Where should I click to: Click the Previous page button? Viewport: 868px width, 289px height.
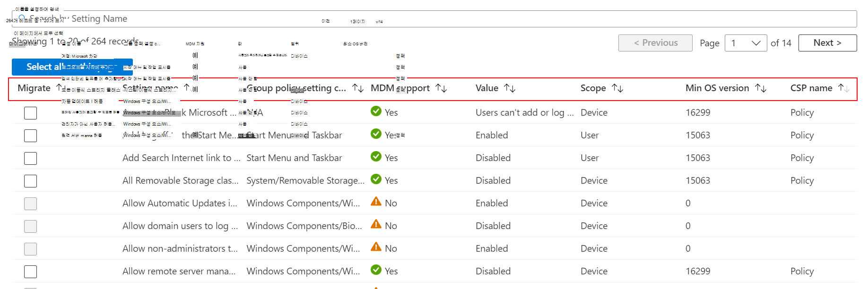[655, 43]
